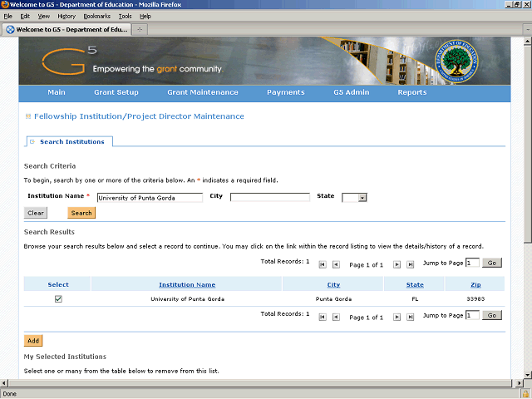Click the FL state cell
The image size is (532, 399).
(x=415, y=299)
